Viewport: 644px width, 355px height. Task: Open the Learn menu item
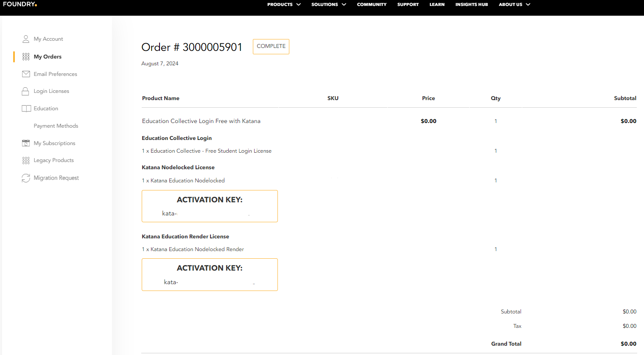[x=437, y=5]
